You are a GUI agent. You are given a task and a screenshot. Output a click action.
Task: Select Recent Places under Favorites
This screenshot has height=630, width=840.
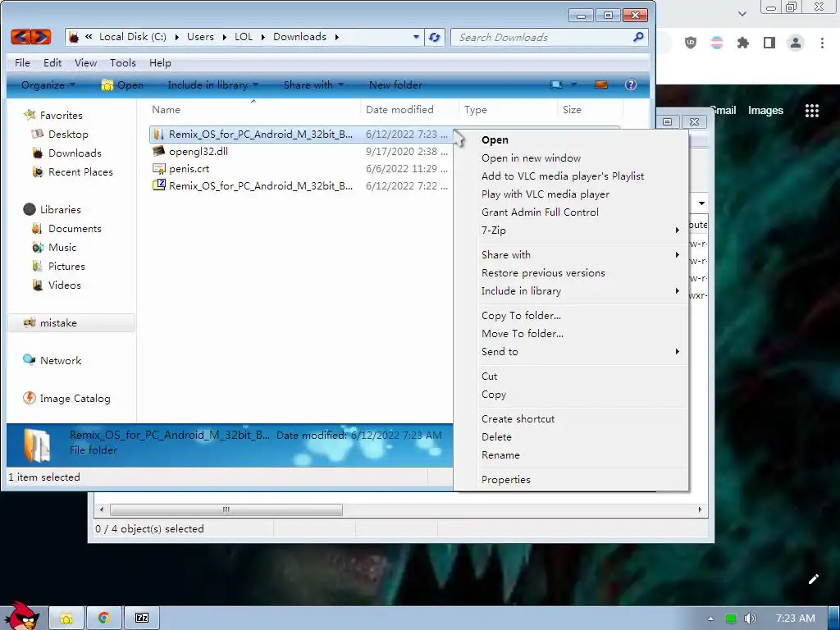click(x=80, y=171)
